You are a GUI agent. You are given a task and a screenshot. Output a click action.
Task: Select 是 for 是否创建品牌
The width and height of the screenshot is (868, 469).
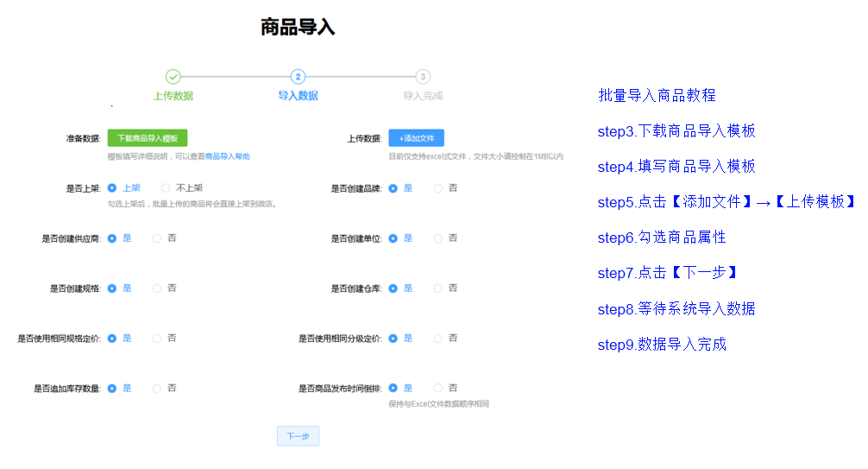pos(393,188)
